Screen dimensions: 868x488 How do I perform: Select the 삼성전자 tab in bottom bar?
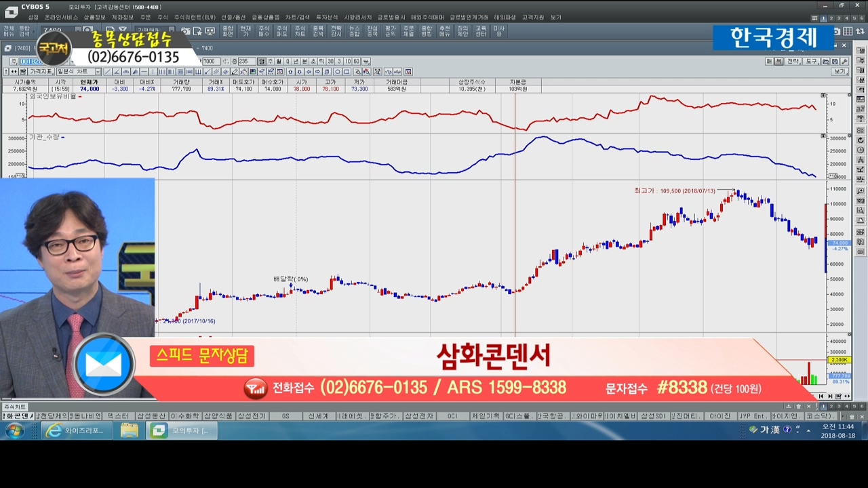[x=418, y=416]
